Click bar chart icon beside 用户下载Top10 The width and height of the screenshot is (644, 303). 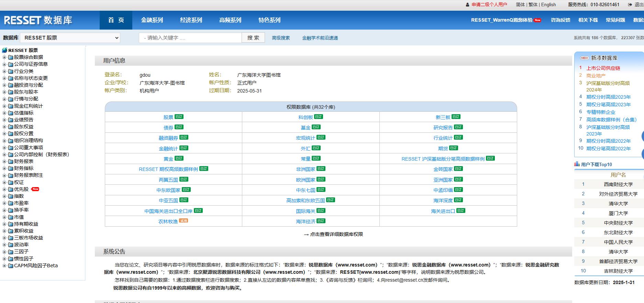(577, 164)
